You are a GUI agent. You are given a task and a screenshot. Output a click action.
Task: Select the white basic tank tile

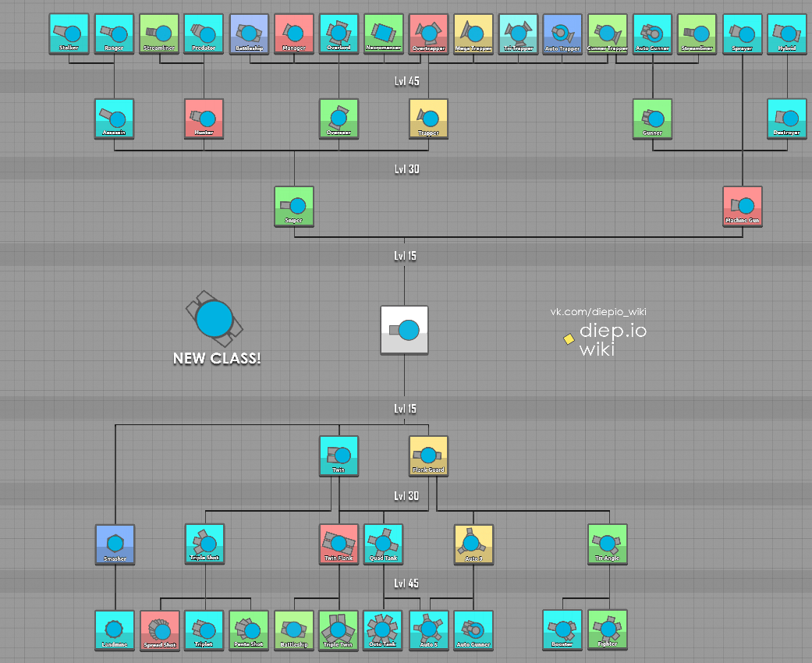[405, 330]
